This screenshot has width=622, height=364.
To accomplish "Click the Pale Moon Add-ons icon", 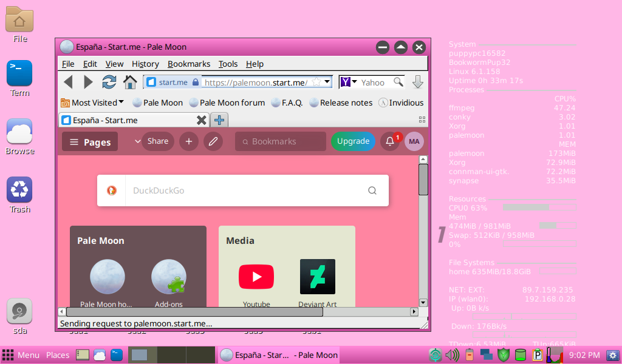I will point(169,277).
